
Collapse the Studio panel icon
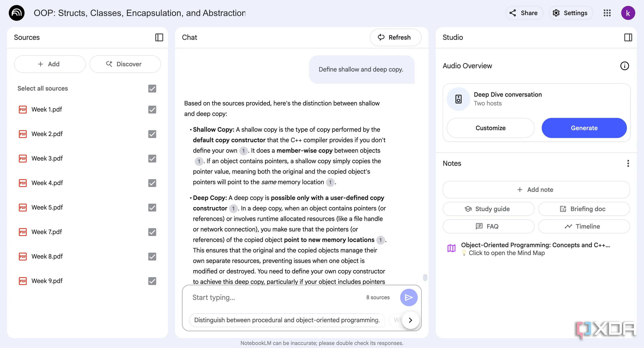point(628,37)
